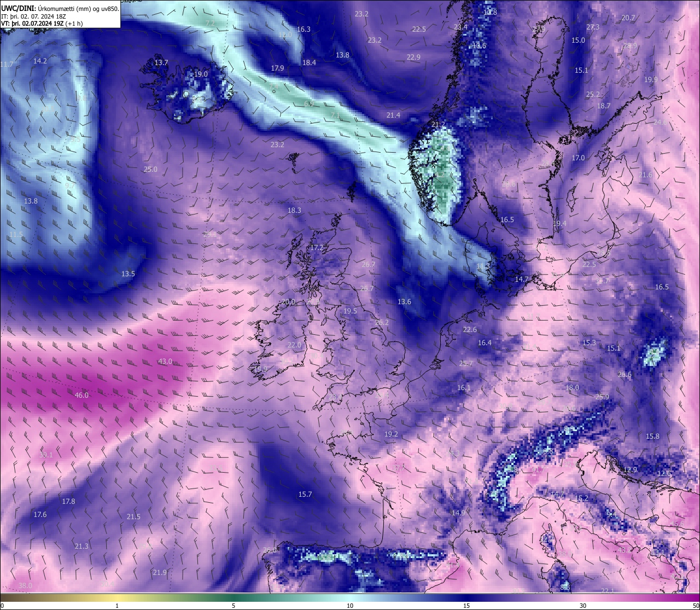The height and width of the screenshot is (610, 700).
Task: Click the 19.0 value over Iceland
Action: 201,74
